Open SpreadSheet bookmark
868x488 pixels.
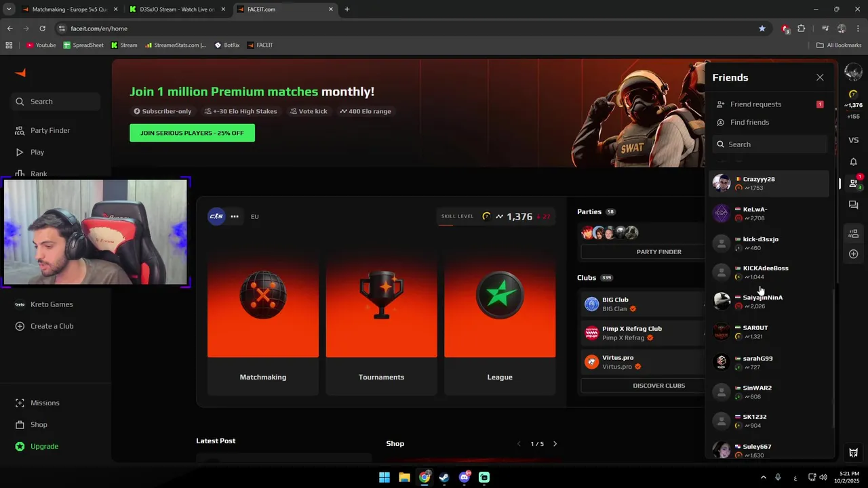tap(83, 45)
